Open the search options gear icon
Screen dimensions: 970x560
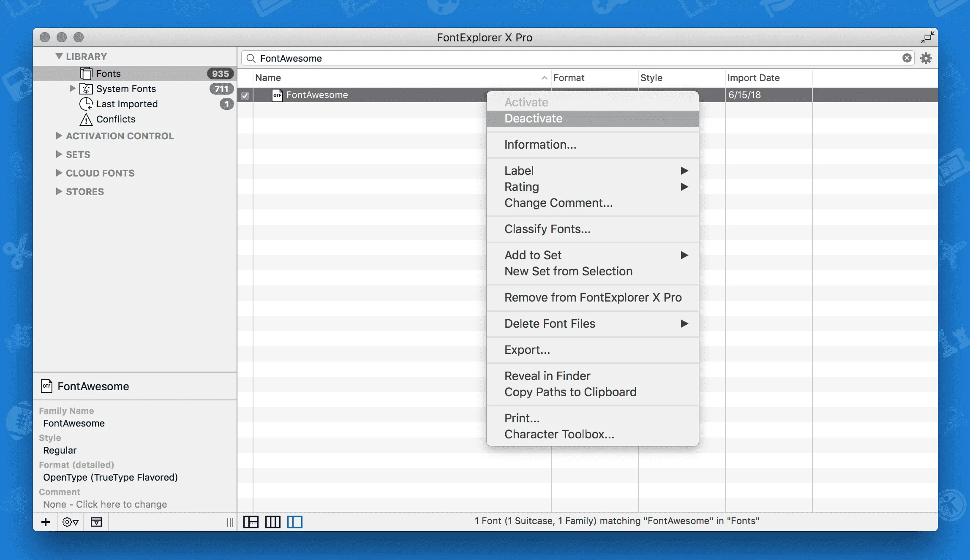[926, 58]
